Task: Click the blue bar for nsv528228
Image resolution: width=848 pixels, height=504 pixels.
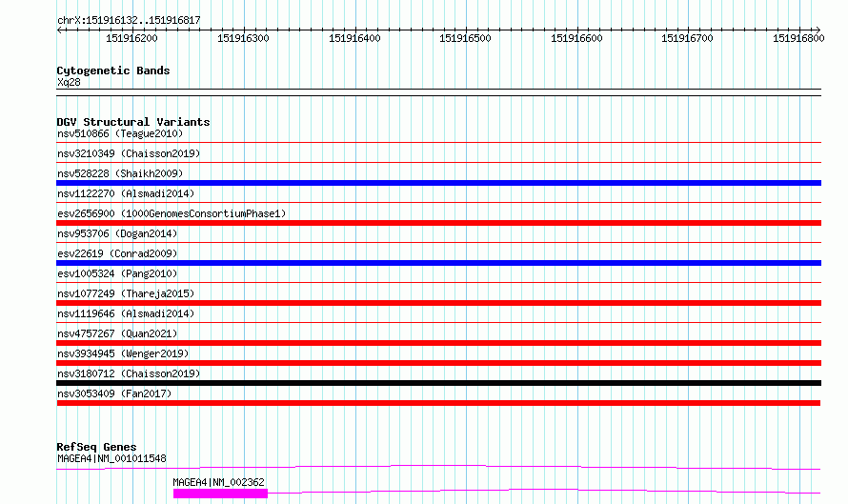Action: coord(438,183)
